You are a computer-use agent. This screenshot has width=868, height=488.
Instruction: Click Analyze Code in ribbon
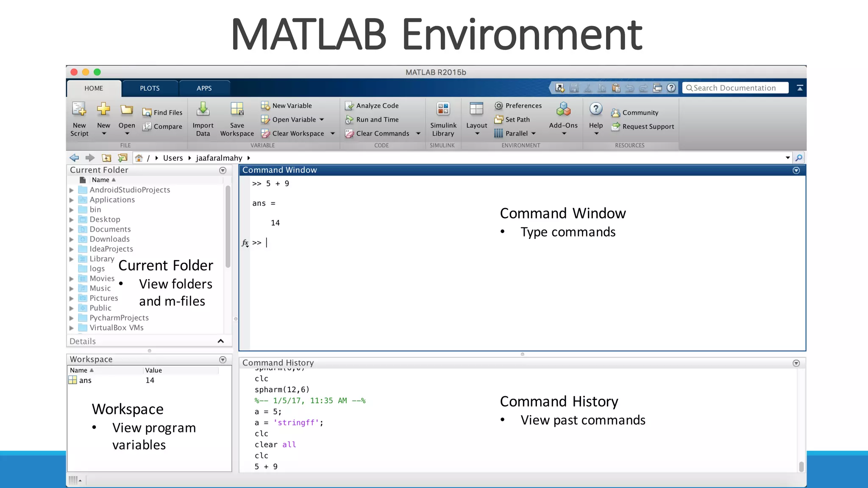point(372,105)
